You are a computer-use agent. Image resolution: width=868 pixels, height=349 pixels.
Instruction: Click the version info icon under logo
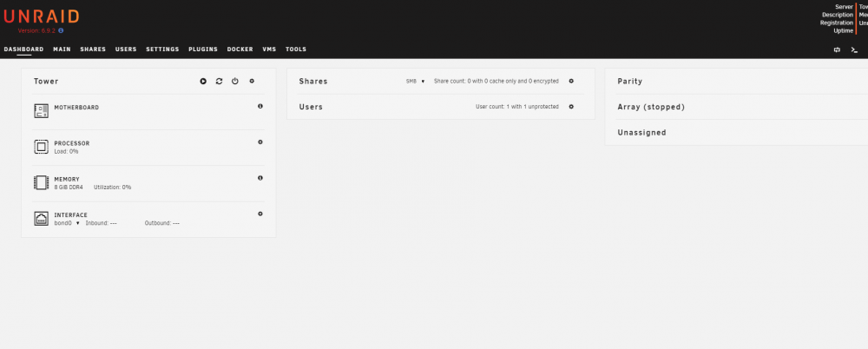(61, 31)
